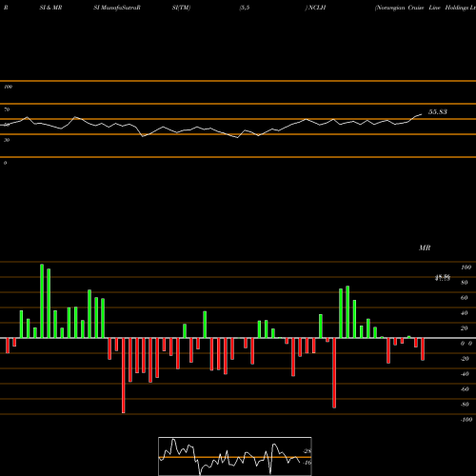This screenshot has width=476, height=476.
Task: Click the Norwegian Cruise Line Holdings header text
Action: point(426,8)
